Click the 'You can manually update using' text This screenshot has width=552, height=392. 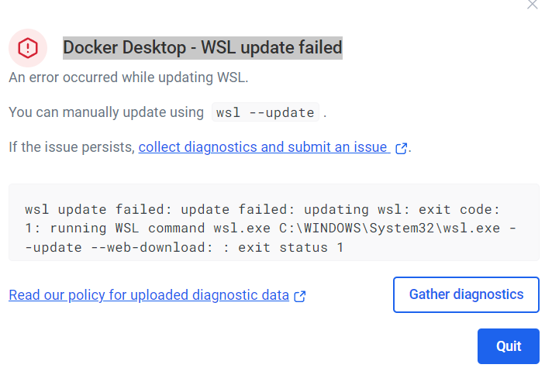pyautogui.click(x=106, y=112)
